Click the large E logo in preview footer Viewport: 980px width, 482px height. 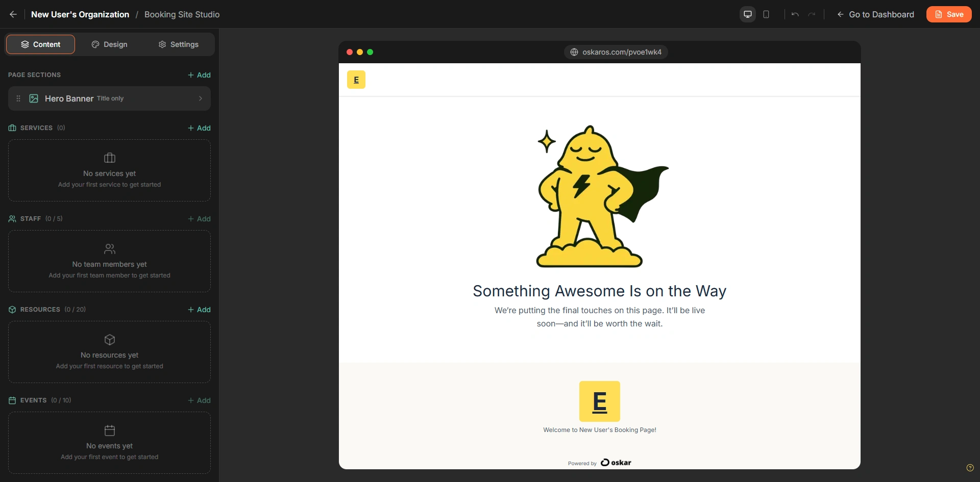tap(600, 401)
